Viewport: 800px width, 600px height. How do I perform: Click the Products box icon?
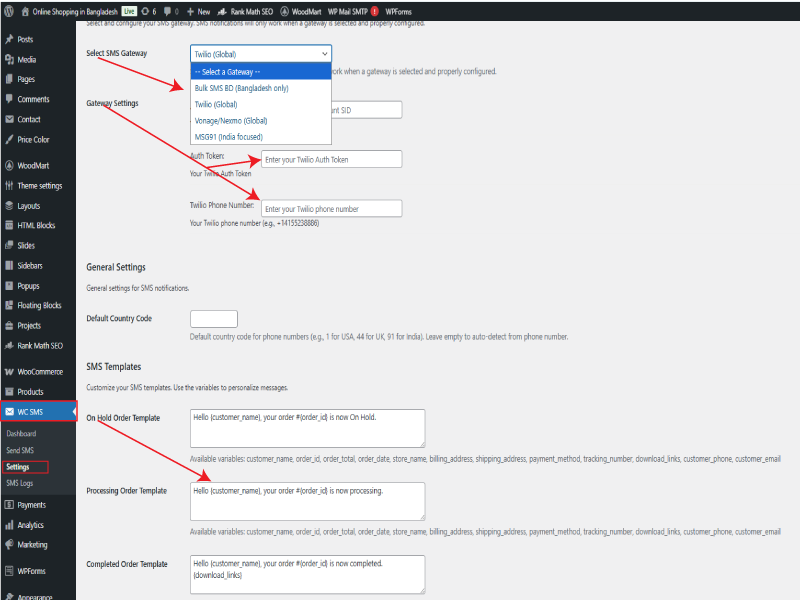[x=9, y=392]
